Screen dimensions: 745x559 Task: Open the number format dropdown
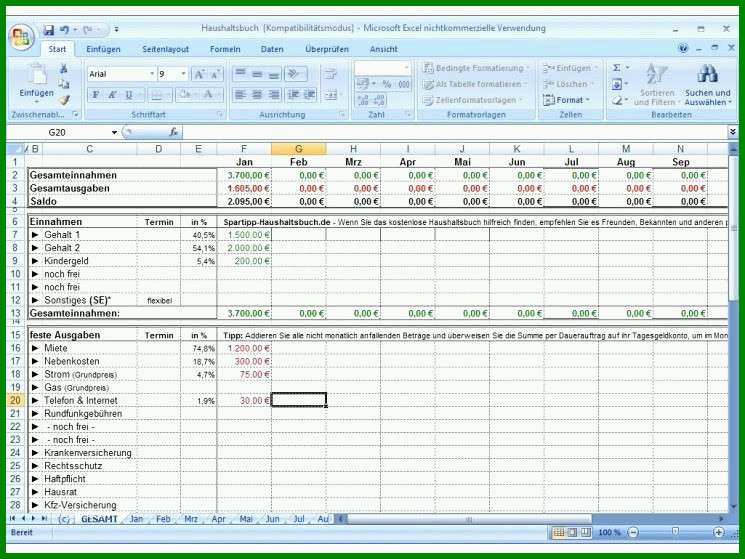(x=406, y=68)
